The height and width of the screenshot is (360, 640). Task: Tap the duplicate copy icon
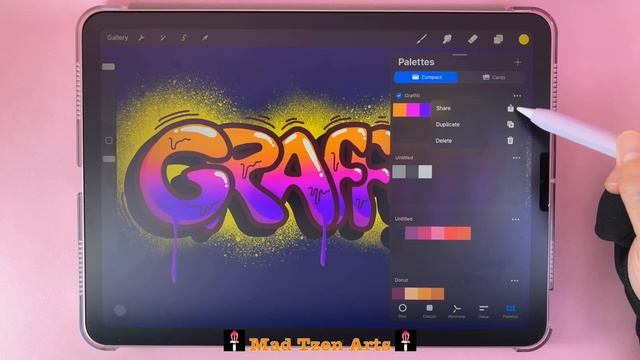tap(510, 124)
